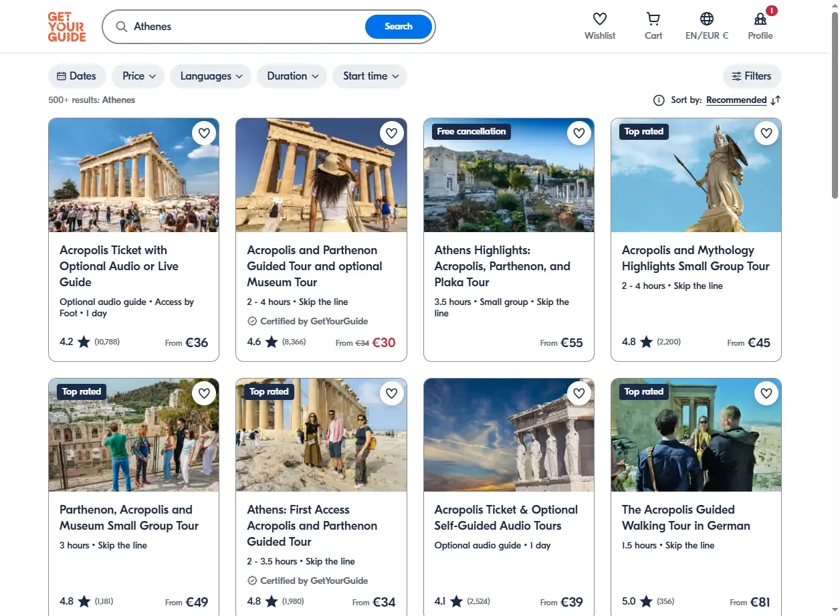Click the 5.0 star rating with 356 reviews
The image size is (840, 616).
[x=648, y=601]
